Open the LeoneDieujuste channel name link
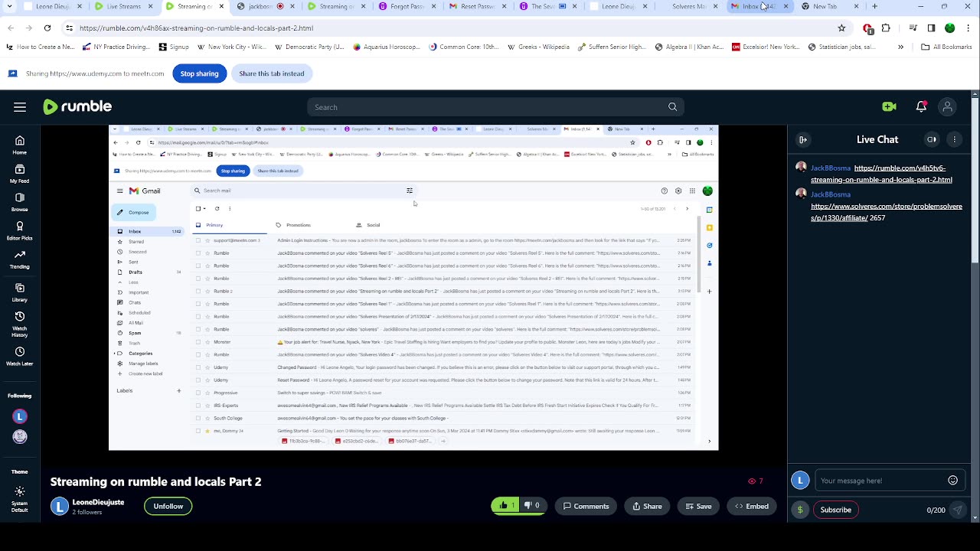Screen dimensions: 980x551 pyautogui.click(x=98, y=502)
